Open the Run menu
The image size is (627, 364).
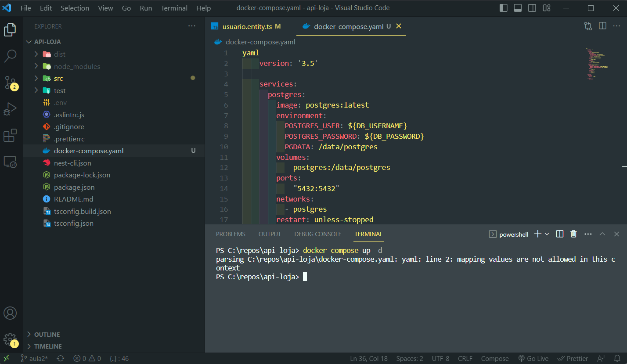click(146, 8)
